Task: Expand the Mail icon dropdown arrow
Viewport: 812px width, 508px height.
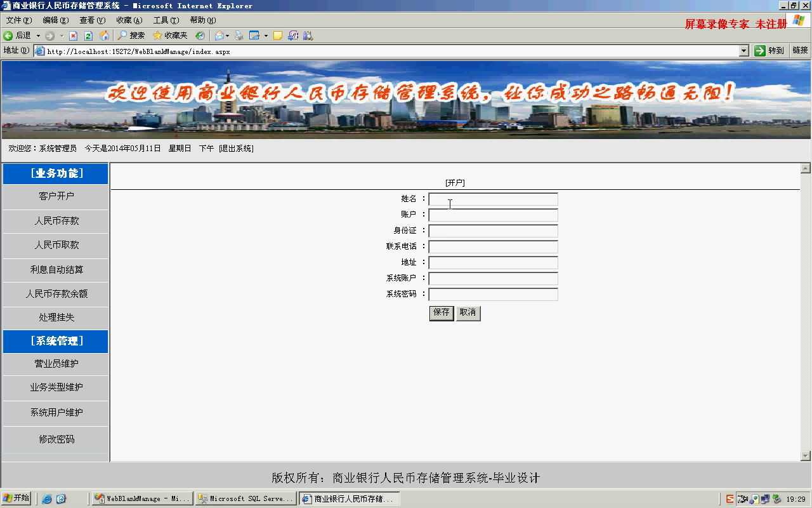Action: coord(227,36)
